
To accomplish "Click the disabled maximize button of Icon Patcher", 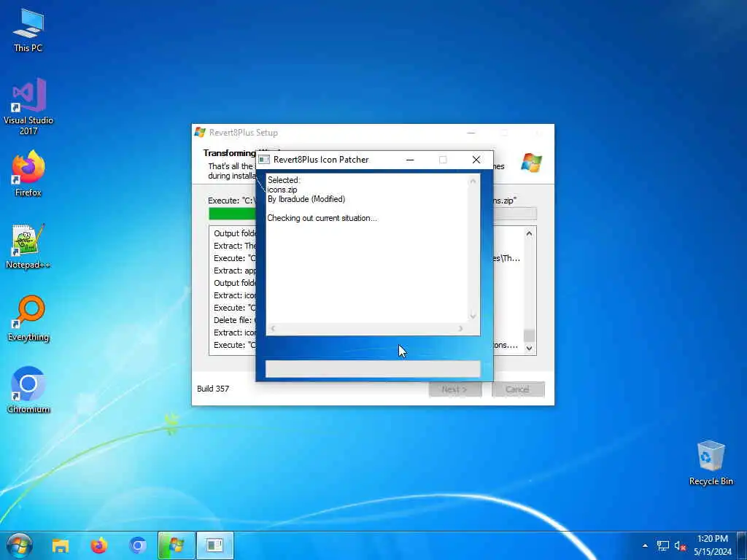I will pyautogui.click(x=443, y=160).
